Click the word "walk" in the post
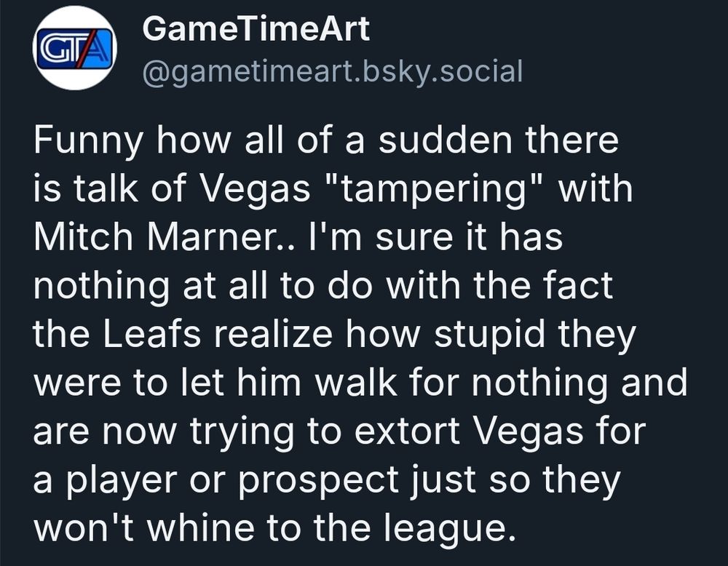Screen dimensions: 728x566 356,383
